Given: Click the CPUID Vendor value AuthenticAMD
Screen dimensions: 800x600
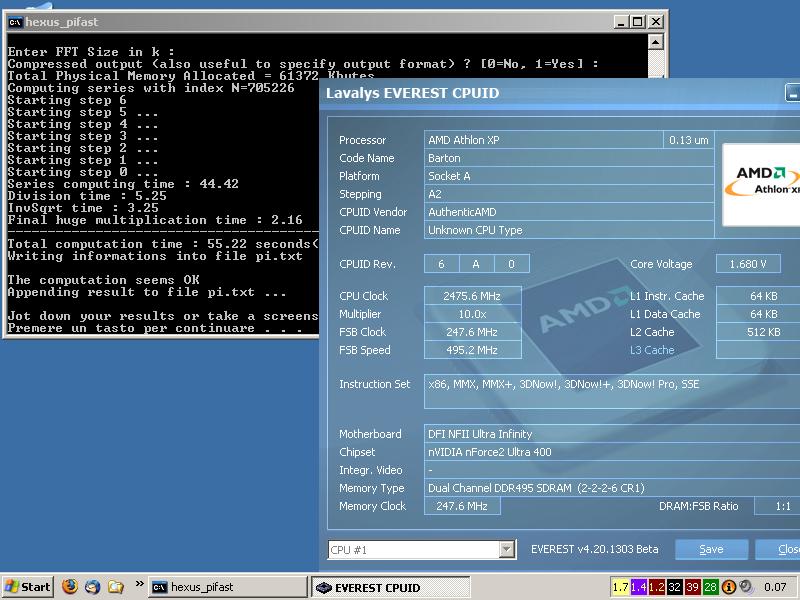Looking at the screenshot, I should [569, 212].
